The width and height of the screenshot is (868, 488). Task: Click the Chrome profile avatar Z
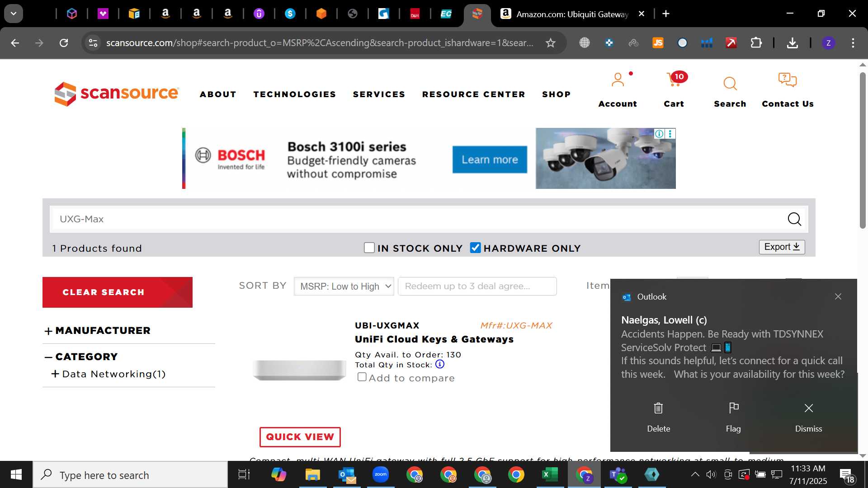(828, 43)
